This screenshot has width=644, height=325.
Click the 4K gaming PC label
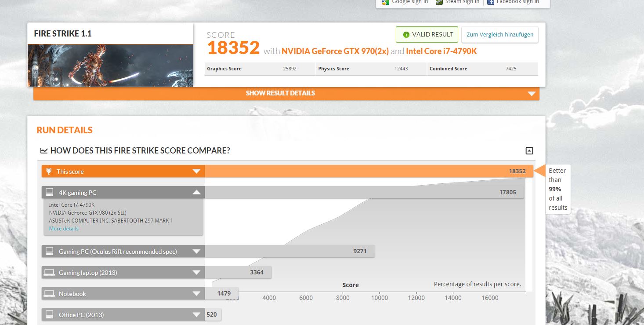77,192
